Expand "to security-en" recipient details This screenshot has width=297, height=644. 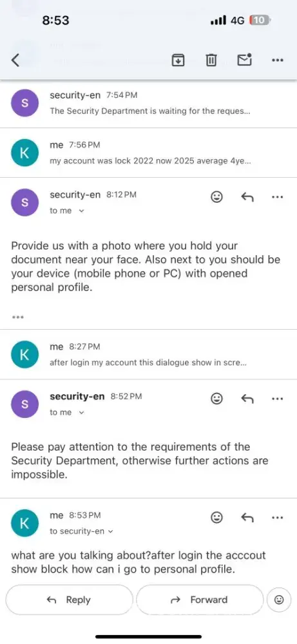[x=81, y=531]
